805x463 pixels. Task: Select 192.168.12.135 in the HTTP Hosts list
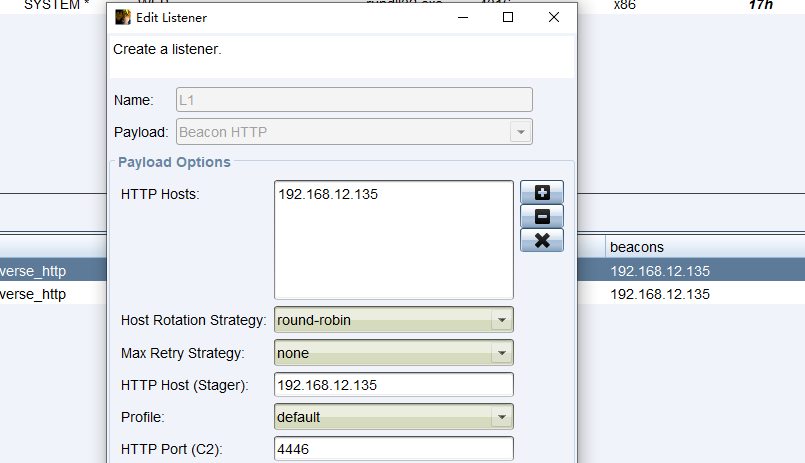click(328, 194)
